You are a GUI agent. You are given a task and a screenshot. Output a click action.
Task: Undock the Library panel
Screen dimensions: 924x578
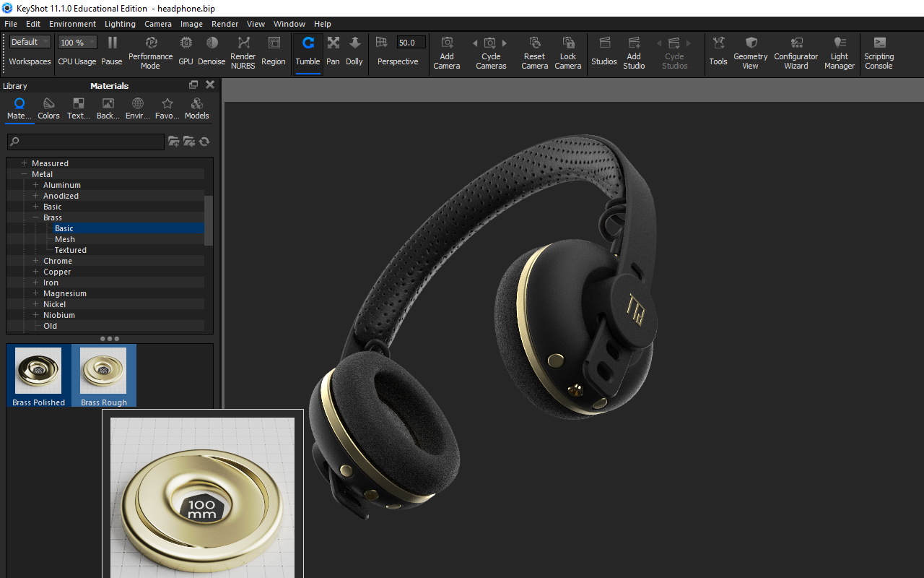click(x=193, y=85)
